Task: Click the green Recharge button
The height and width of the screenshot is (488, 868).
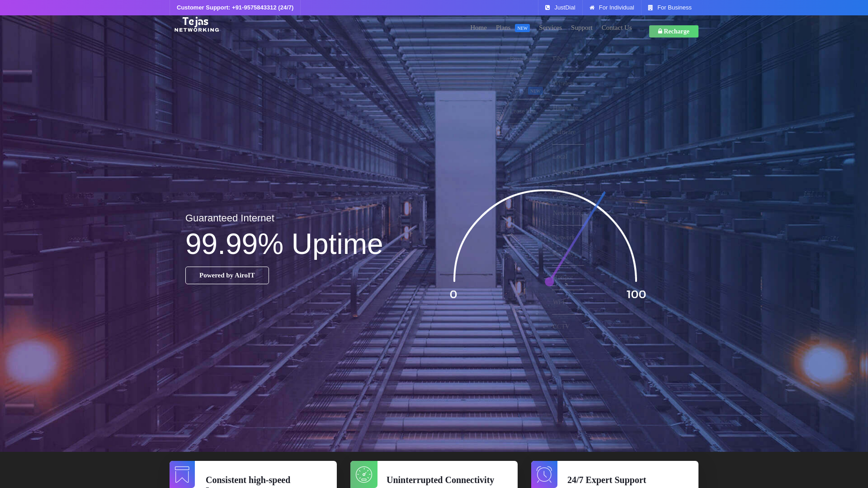Action: click(x=674, y=31)
